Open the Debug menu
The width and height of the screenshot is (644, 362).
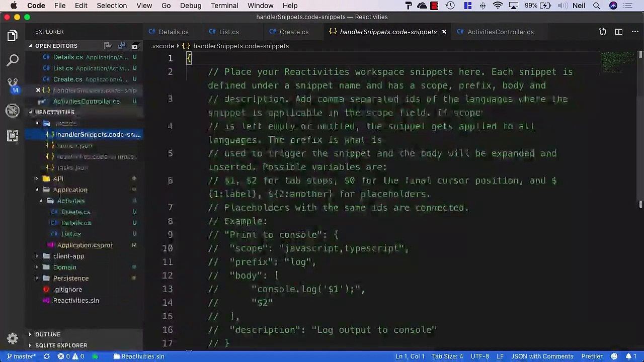click(191, 6)
